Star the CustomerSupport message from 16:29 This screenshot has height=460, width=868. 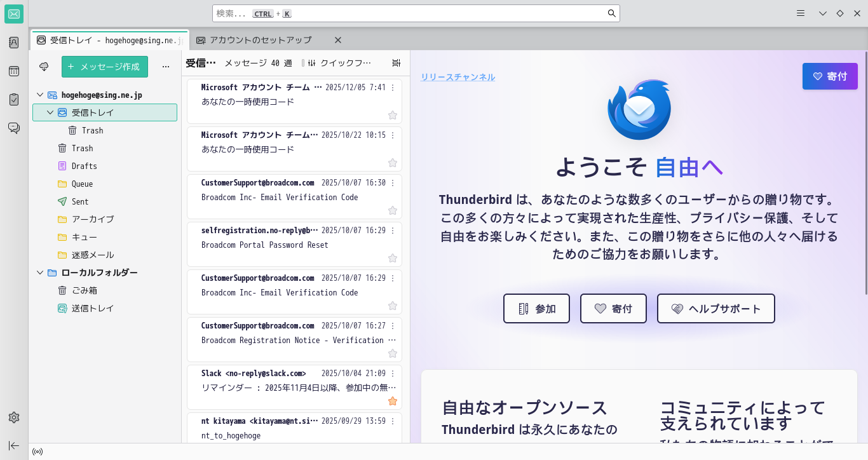(393, 306)
